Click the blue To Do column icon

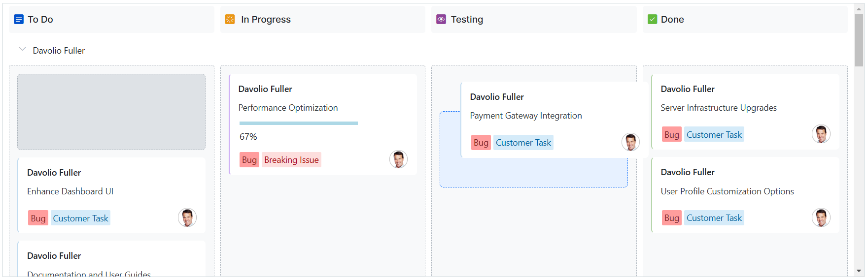click(x=19, y=19)
